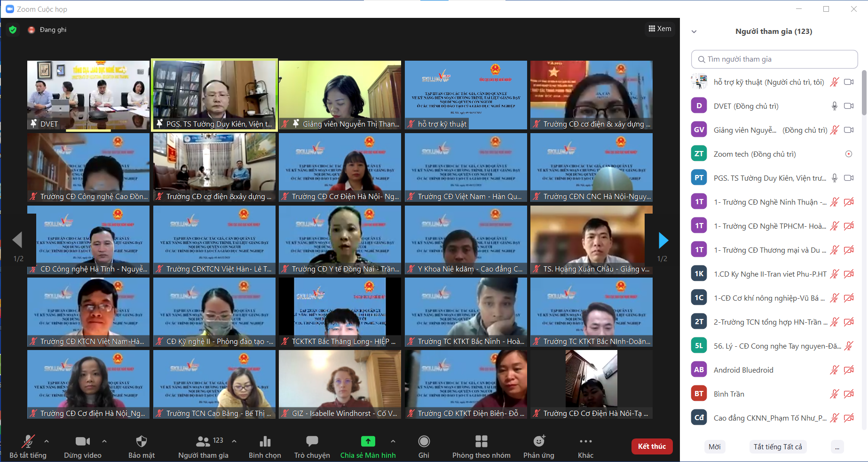This screenshot has width=868, height=462.
Task: Toggle the microphone for DVET participant
Action: 834,106
